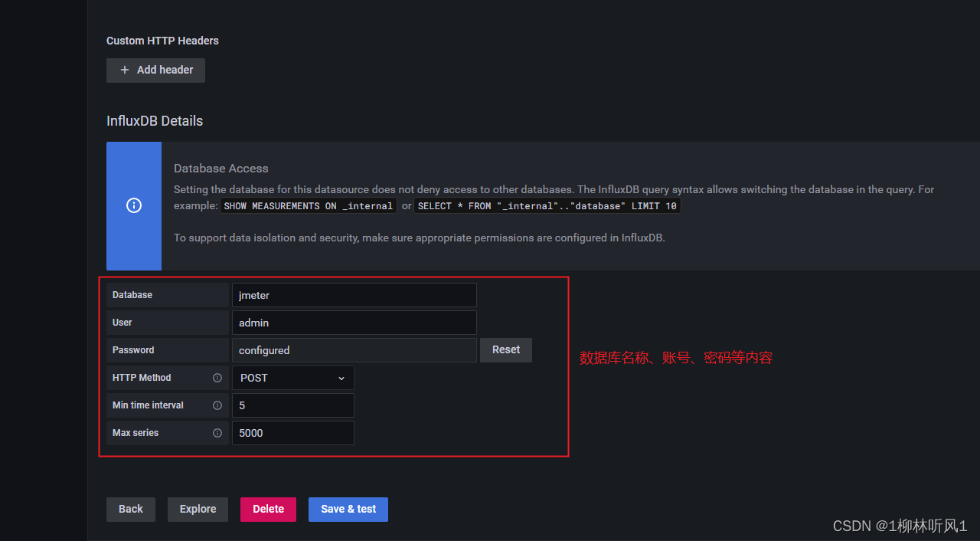The width and height of the screenshot is (980, 541).
Task: Click the Max series label
Action: click(136, 433)
